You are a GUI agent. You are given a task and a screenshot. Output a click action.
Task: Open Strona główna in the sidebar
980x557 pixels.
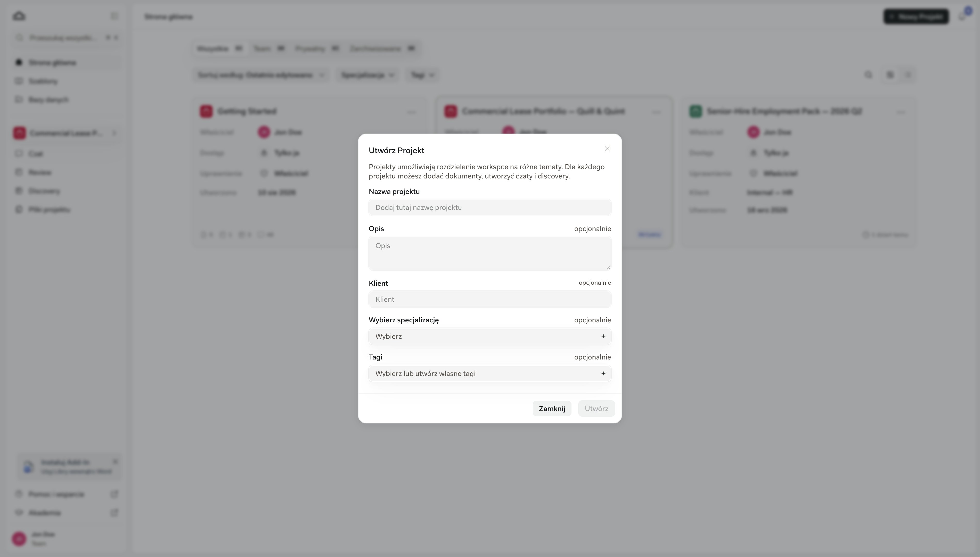(67, 62)
